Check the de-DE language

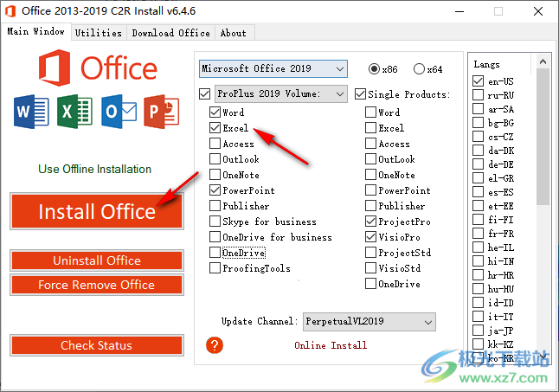click(478, 164)
